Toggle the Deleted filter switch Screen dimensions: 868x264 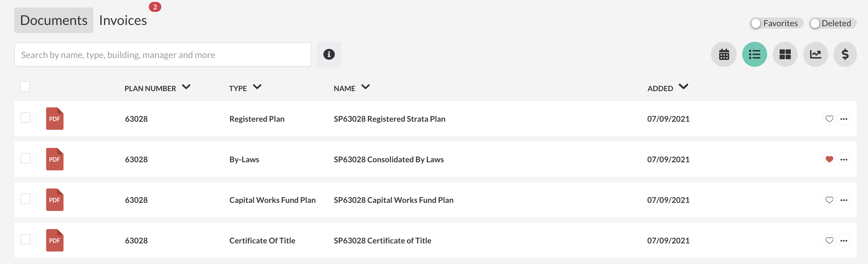click(814, 23)
